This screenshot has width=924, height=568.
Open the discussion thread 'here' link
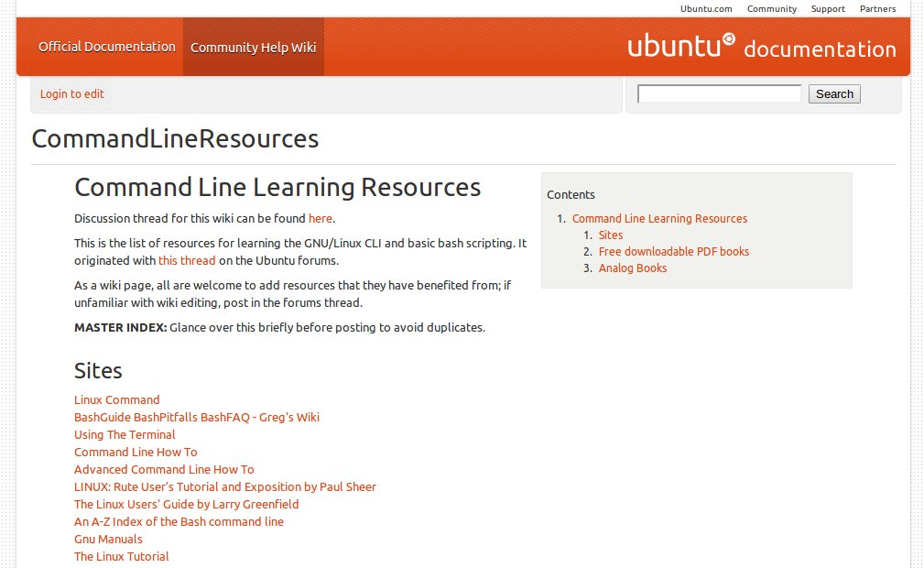point(320,218)
